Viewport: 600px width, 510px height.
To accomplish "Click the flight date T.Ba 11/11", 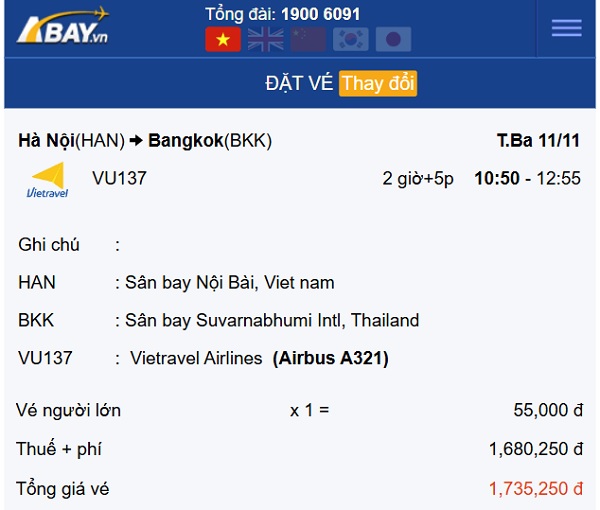I will point(538,140).
